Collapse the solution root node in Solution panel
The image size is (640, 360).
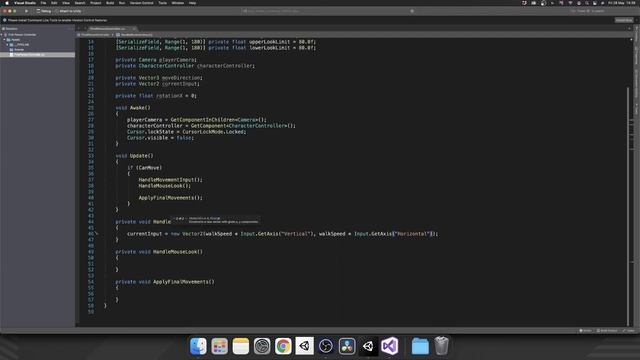(x=2, y=35)
